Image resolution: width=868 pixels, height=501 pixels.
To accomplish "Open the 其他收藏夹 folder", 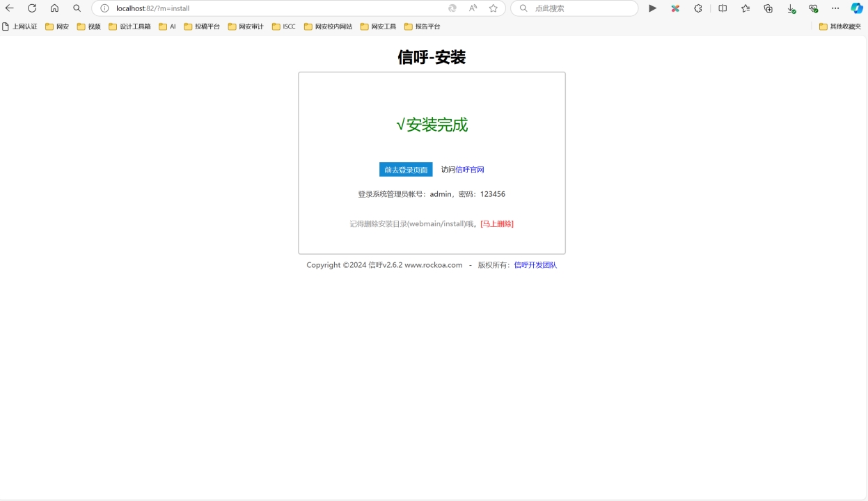I will click(840, 26).
